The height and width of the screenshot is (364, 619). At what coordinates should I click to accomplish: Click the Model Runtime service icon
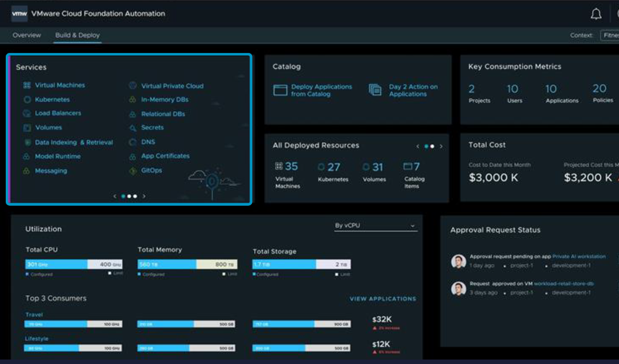pos(26,157)
